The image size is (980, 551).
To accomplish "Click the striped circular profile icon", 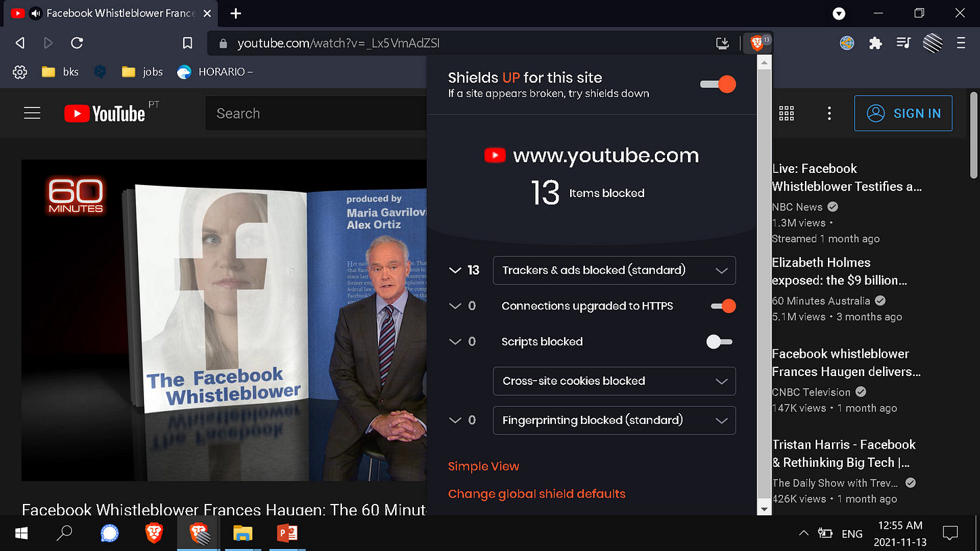I will [x=932, y=43].
